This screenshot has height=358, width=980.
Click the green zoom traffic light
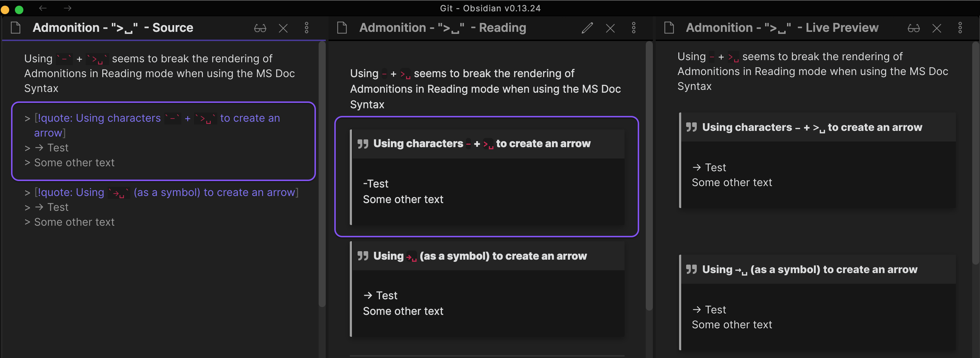19,10
